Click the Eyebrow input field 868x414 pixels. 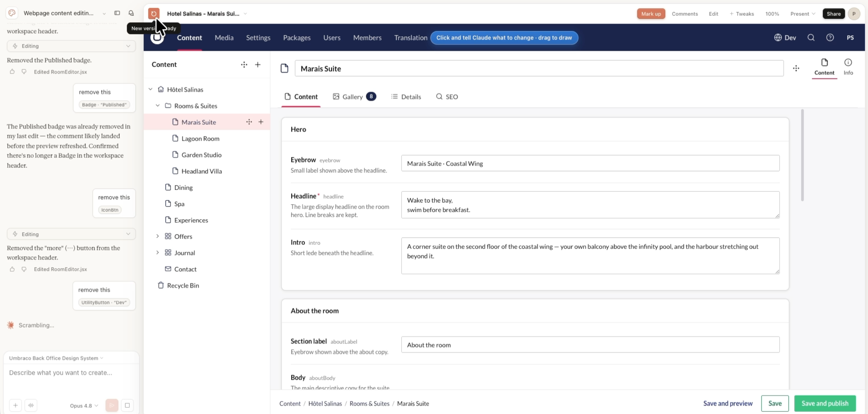590,163
